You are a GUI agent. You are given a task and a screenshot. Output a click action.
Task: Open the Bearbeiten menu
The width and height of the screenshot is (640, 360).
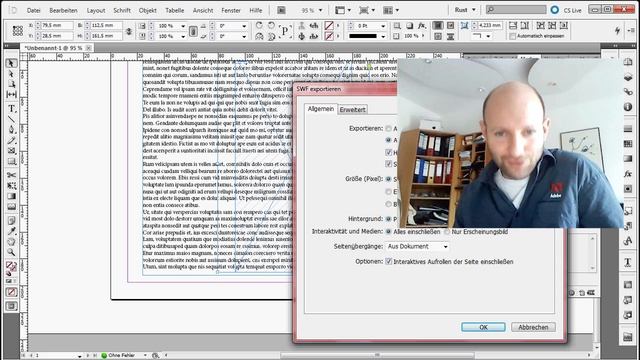[63, 10]
